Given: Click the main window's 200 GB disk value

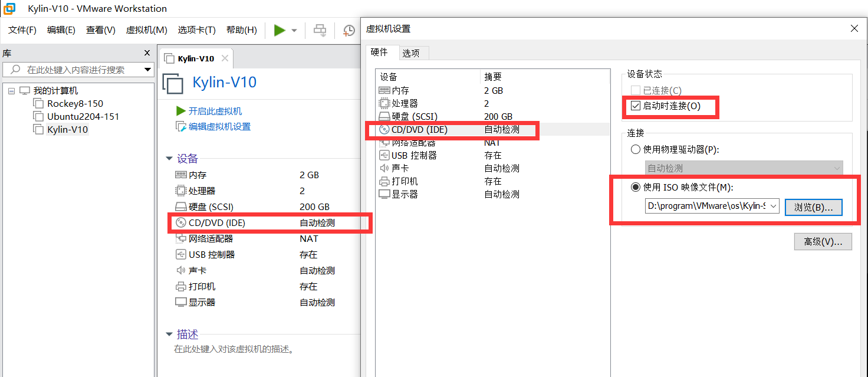Looking at the screenshot, I should point(314,206).
